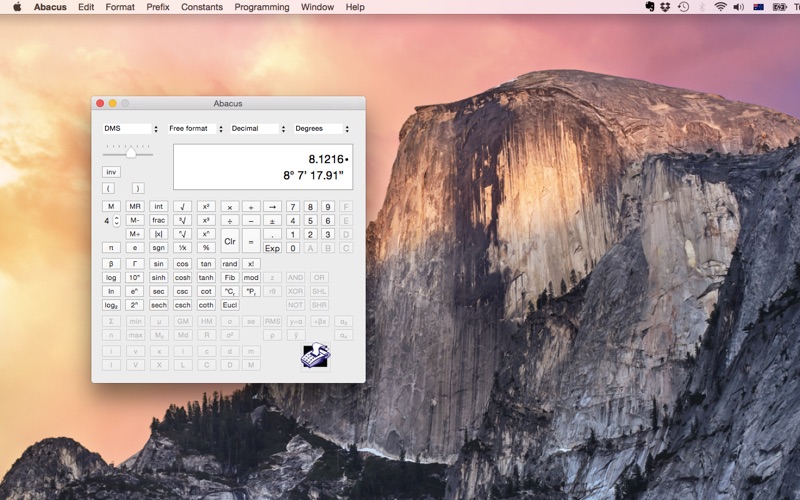Click the frac fractional part key
This screenshot has height=500, width=800.
coord(159,220)
